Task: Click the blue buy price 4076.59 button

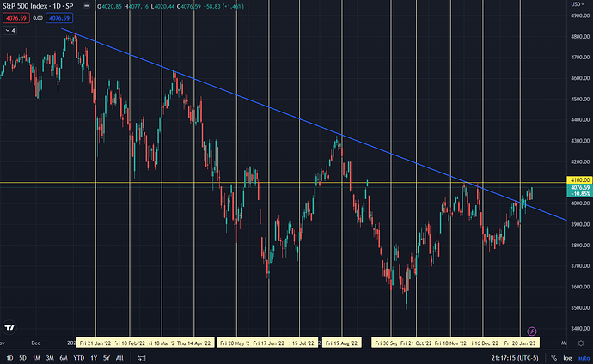Action: tap(59, 18)
